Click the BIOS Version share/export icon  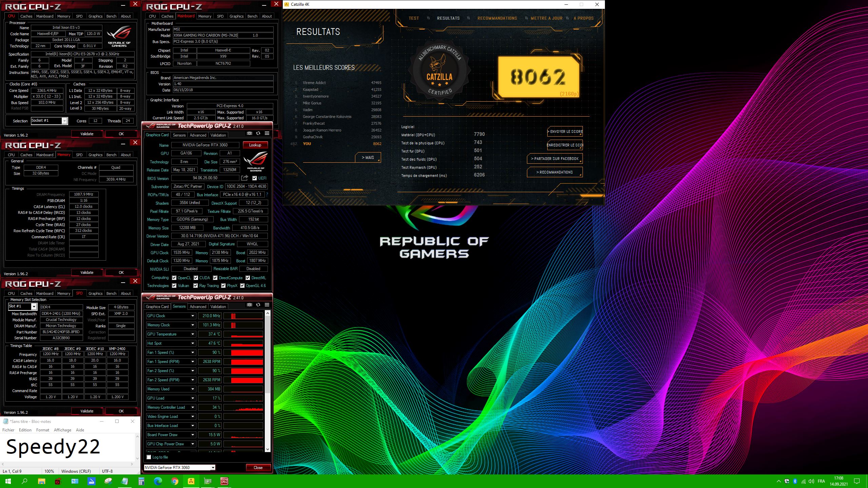pyautogui.click(x=244, y=178)
